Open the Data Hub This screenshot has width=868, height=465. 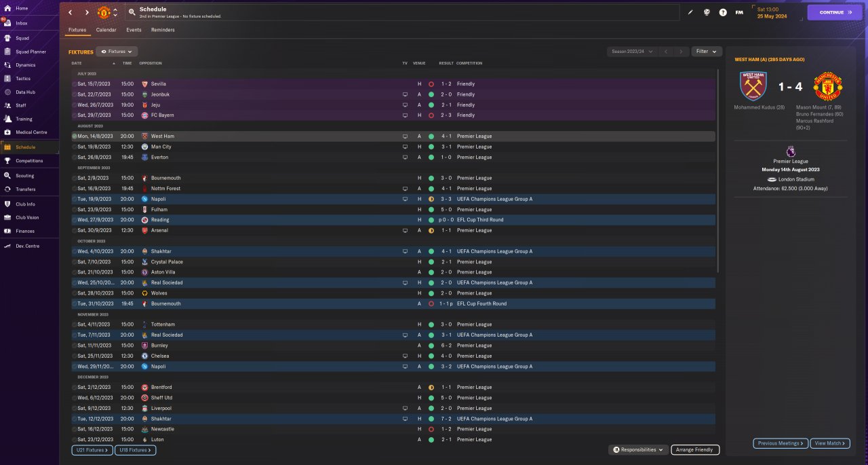pyautogui.click(x=25, y=92)
